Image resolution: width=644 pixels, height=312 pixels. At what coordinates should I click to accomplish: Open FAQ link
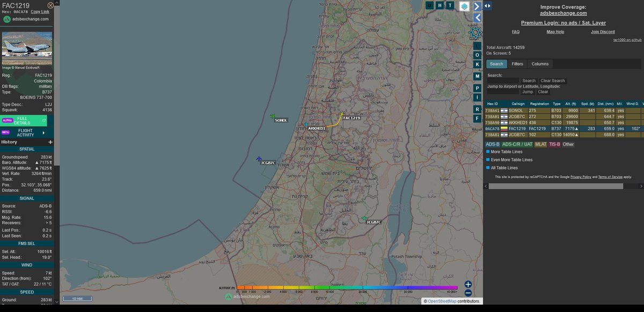(516, 32)
